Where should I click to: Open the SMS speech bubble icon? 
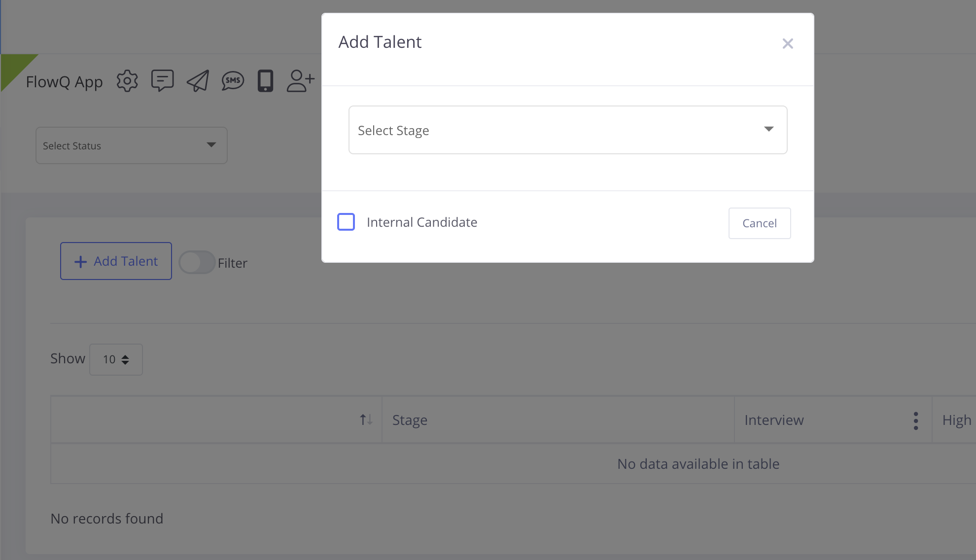(233, 81)
